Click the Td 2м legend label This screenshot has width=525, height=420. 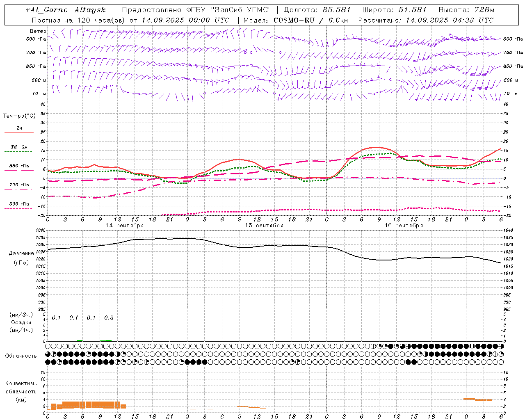[19, 147]
